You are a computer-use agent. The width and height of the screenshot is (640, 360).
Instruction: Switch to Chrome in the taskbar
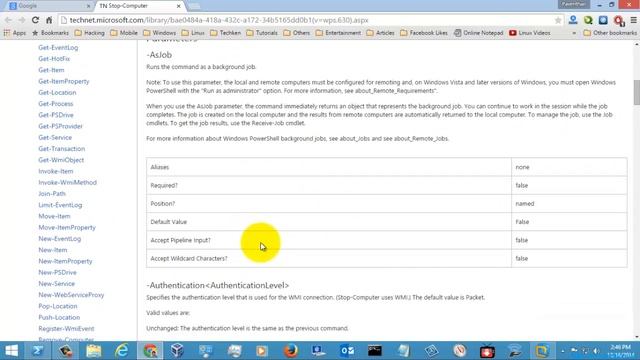(x=150, y=351)
